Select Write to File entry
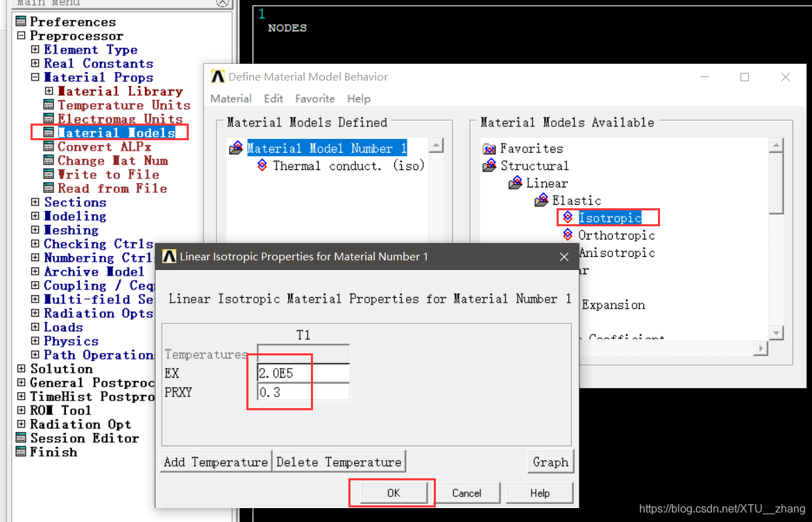Image resolution: width=812 pixels, height=522 pixels. pos(108,174)
